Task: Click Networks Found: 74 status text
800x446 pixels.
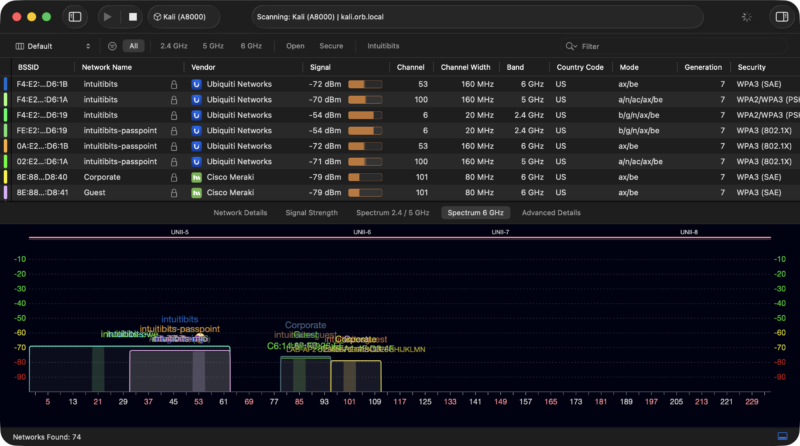Action: tap(46, 437)
